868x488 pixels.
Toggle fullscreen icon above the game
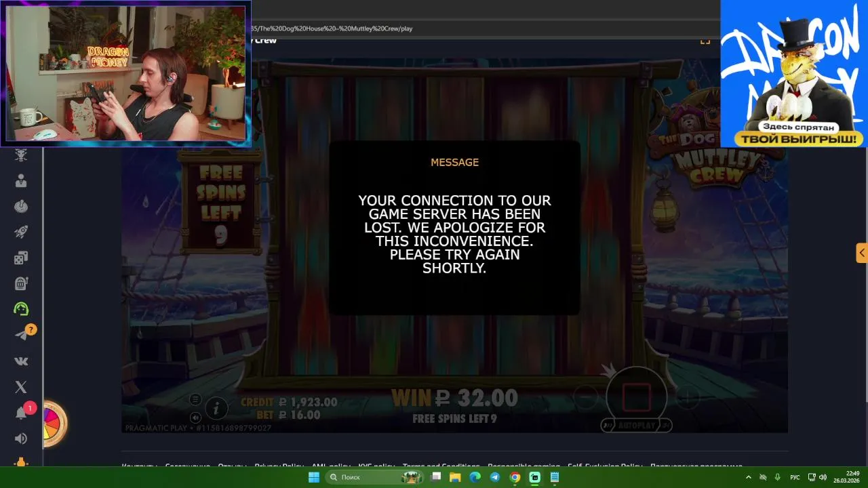tap(705, 41)
